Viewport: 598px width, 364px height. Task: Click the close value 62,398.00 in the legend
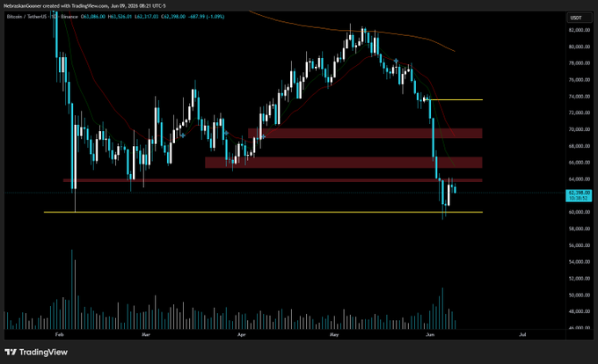(x=173, y=17)
